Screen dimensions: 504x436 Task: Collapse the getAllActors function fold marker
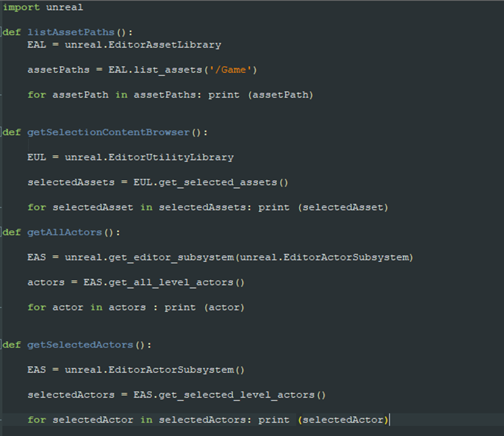(x=1, y=232)
